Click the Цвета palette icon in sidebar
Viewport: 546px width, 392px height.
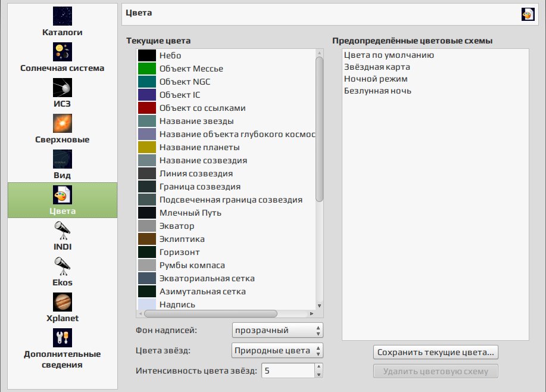pos(63,195)
